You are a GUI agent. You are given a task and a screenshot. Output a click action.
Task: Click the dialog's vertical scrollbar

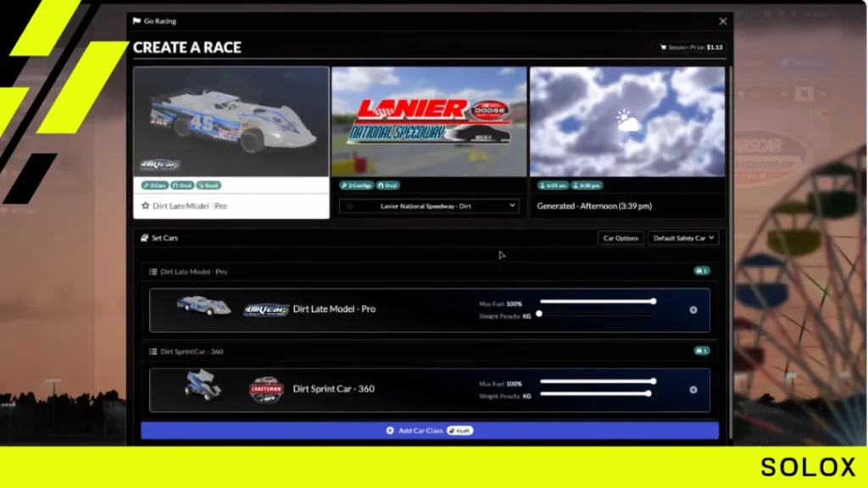(x=730, y=252)
